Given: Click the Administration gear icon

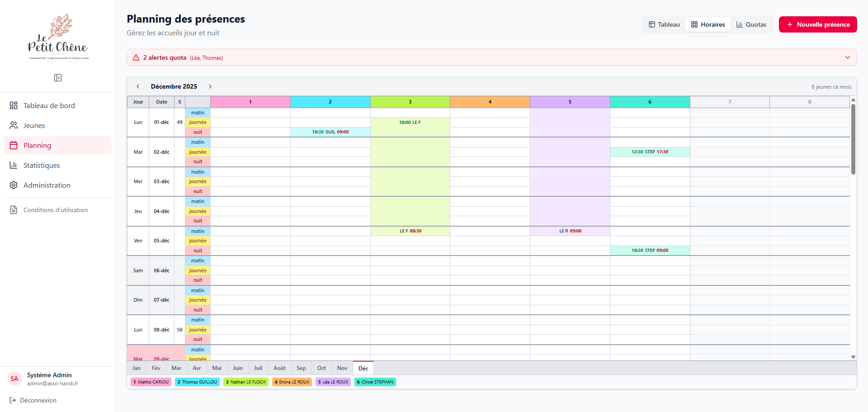Looking at the screenshot, I should click(14, 185).
